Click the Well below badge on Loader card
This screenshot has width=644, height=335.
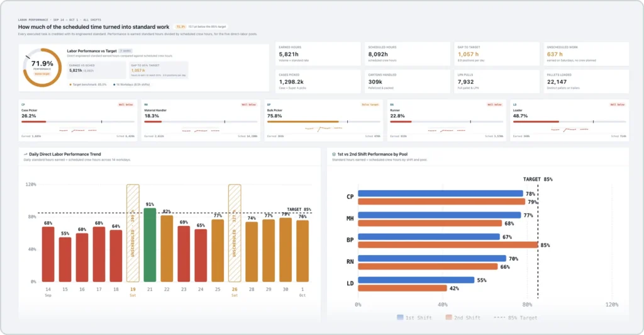click(618, 105)
